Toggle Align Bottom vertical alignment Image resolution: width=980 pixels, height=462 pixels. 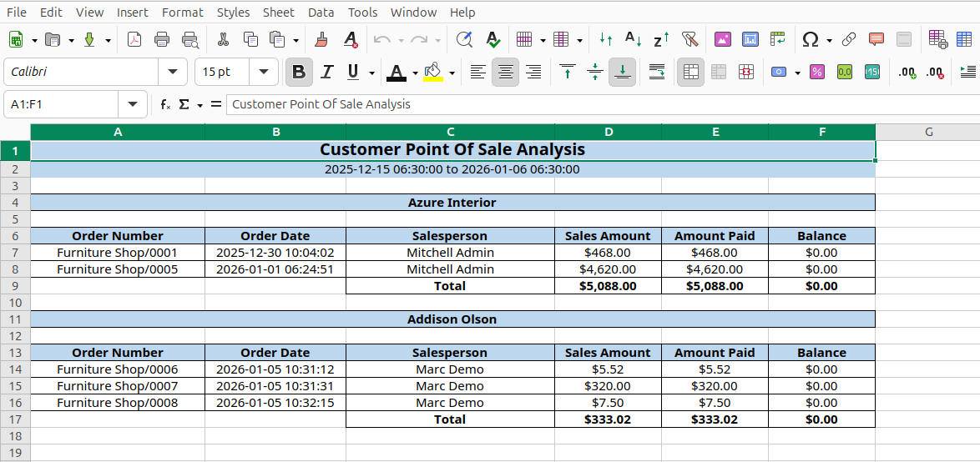[x=623, y=73]
